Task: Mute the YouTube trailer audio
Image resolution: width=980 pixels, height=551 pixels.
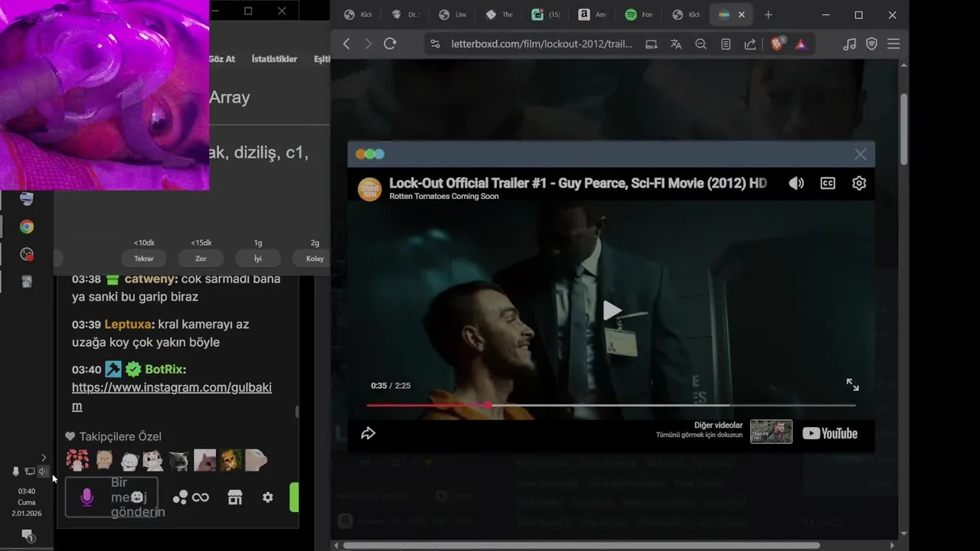Action: click(x=796, y=183)
